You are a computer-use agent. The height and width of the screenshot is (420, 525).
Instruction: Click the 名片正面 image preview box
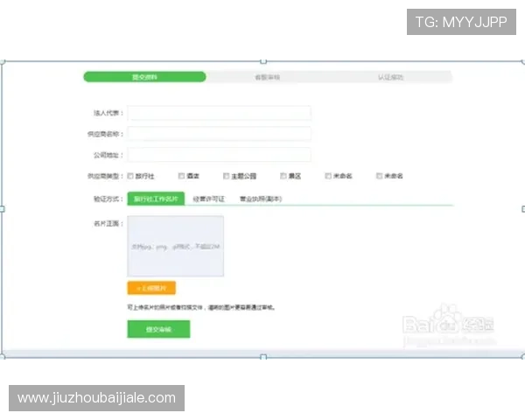(176, 246)
